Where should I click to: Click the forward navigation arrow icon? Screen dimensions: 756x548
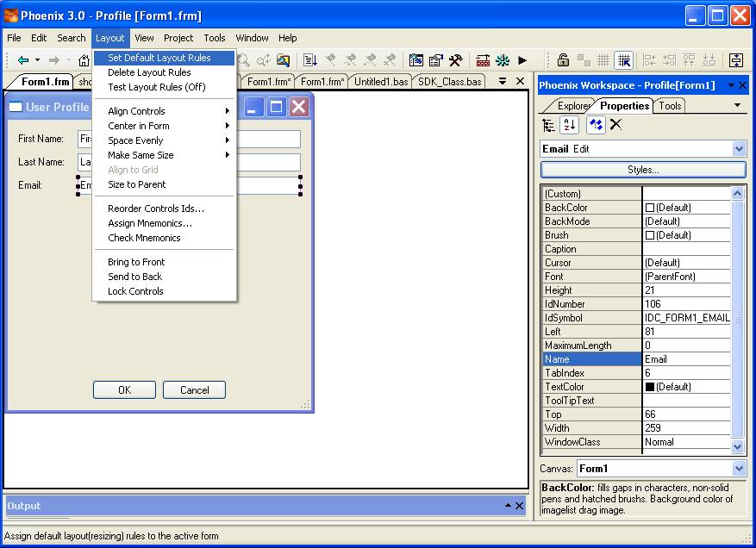tap(54, 60)
